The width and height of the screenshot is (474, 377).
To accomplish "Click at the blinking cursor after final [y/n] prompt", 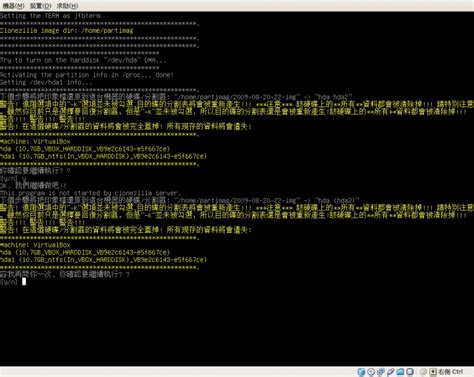I will click(24, 282).
